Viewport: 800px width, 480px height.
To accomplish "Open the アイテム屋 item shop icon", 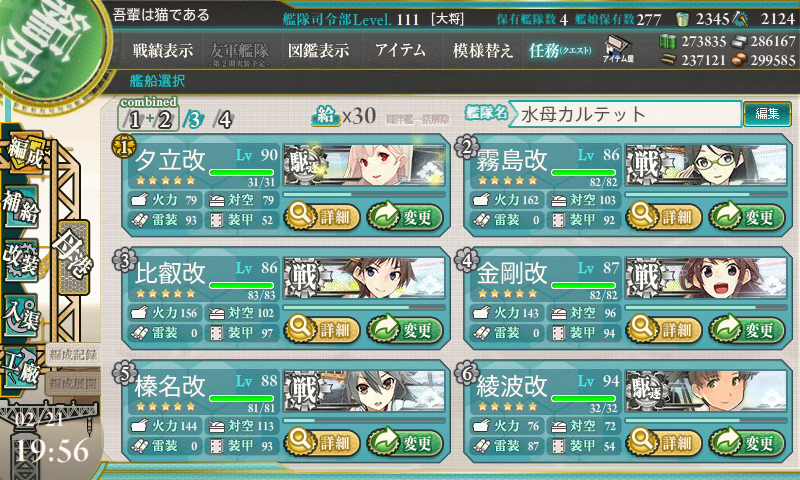I will point(618,49).
